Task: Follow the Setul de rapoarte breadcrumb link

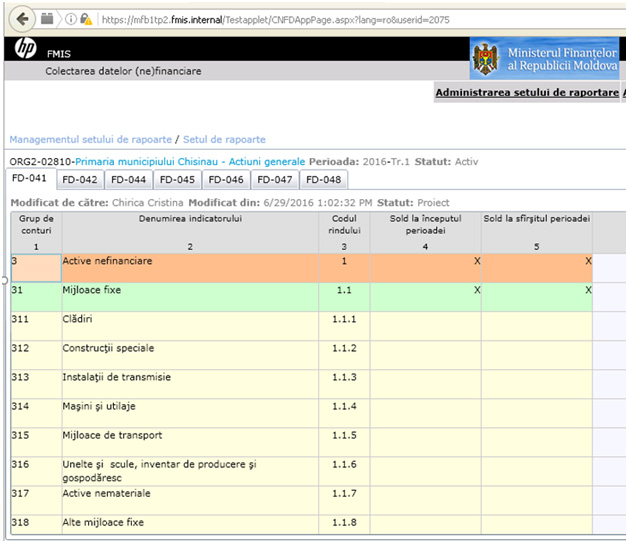Action: pyautogui.click(x=224, y=139)
